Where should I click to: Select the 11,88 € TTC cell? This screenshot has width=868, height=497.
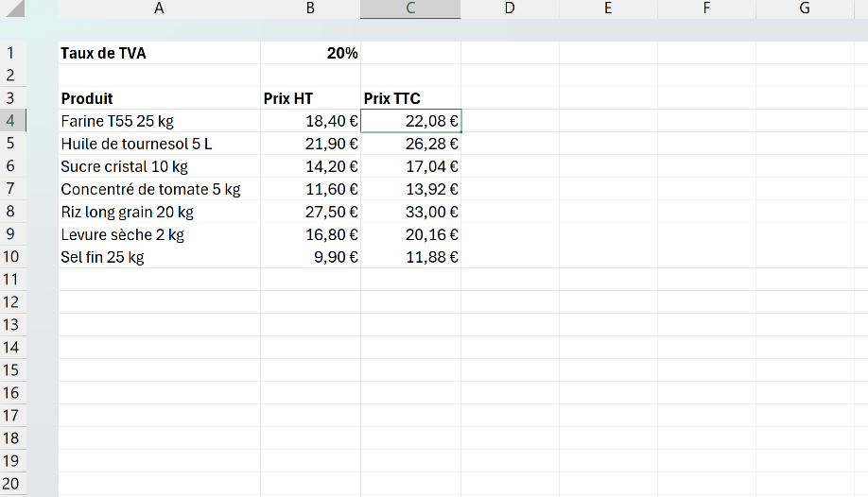click(410, 257)
